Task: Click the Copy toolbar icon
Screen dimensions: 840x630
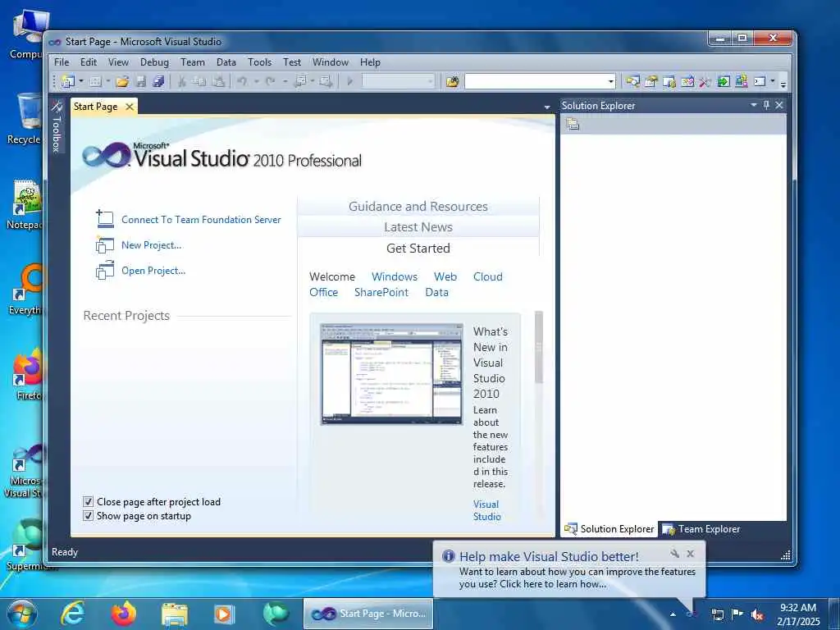Action: click(x=199, y=81)
